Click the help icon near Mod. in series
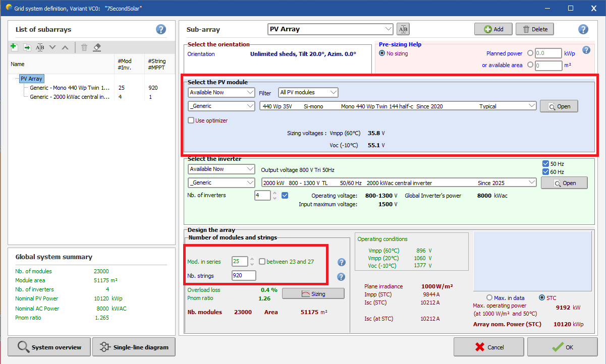The width and height of the screenshot is (606, 364). (342, 262)
